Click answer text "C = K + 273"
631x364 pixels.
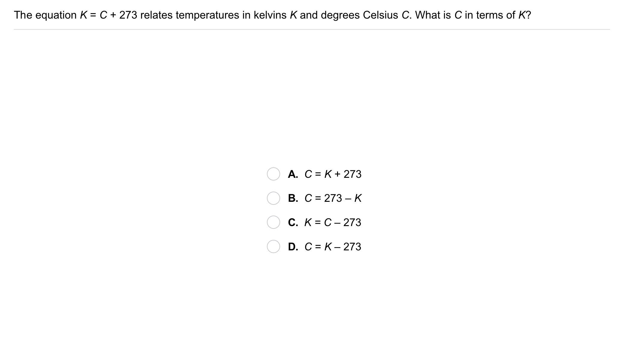[x=333, y=174]
